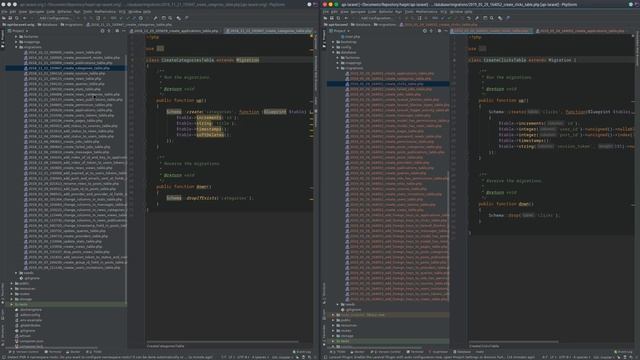
Task: Click locate-file target icon in right Project panel
Action: click(424, 31)
